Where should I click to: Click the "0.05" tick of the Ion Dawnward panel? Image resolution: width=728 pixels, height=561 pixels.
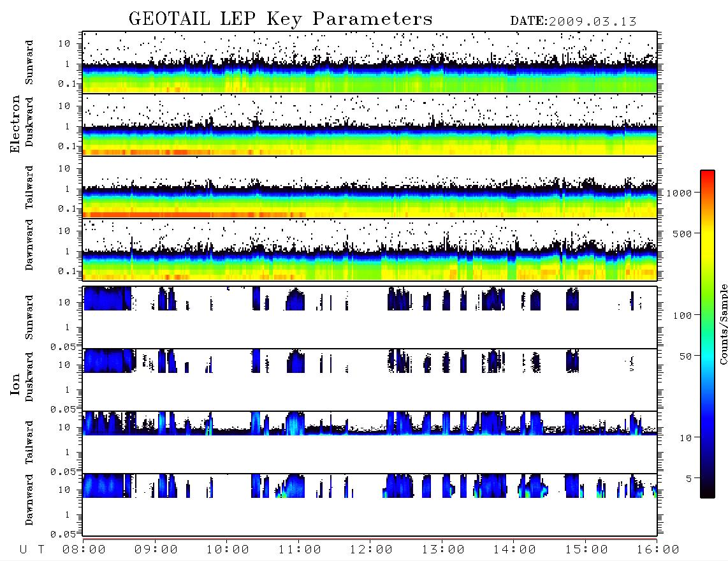[x=63, y=534]
